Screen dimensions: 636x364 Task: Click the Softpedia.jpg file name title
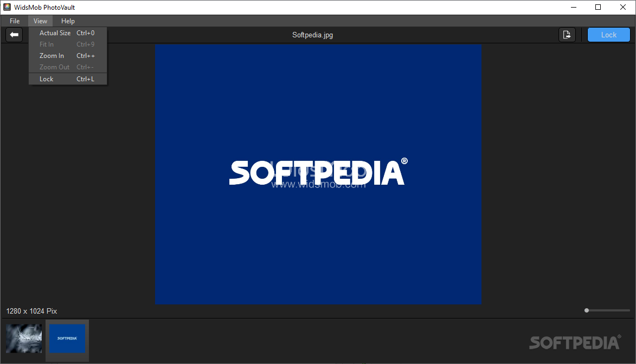[x=312, y=35]
